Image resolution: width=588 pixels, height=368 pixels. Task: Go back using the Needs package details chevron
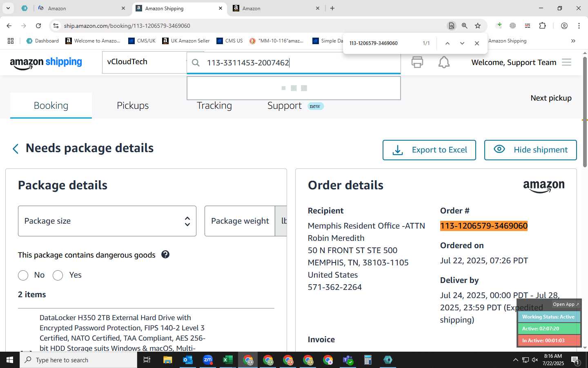coord(16,149)
